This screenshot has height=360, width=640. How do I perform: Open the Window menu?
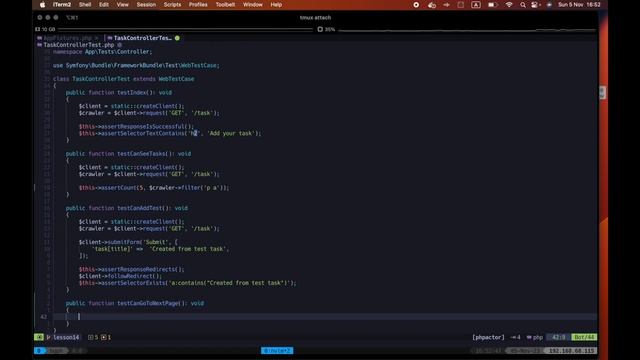pyautogui.click(x=253, y=5)
